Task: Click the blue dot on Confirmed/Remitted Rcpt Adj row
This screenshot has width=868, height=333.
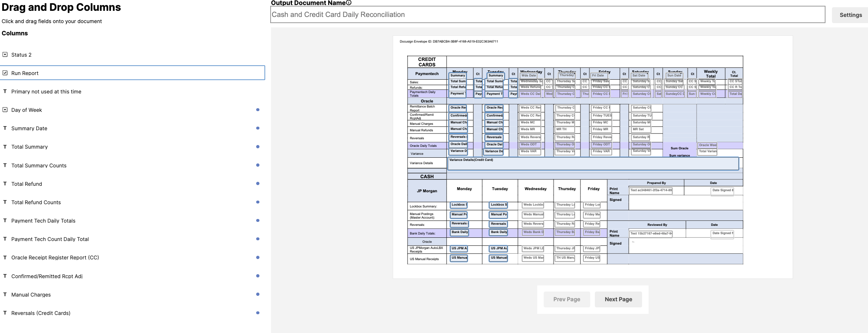Action: (258, 276)
